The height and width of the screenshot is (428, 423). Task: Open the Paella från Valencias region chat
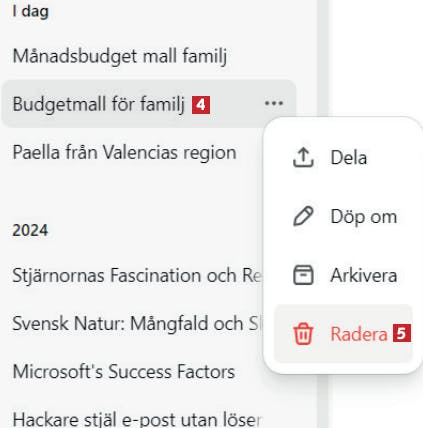pyautogui.click(x=124, y=152)
